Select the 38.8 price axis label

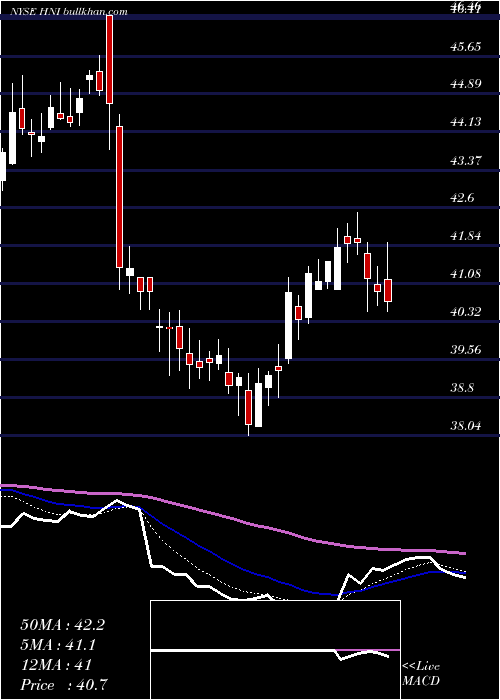[x=462, y=388]
